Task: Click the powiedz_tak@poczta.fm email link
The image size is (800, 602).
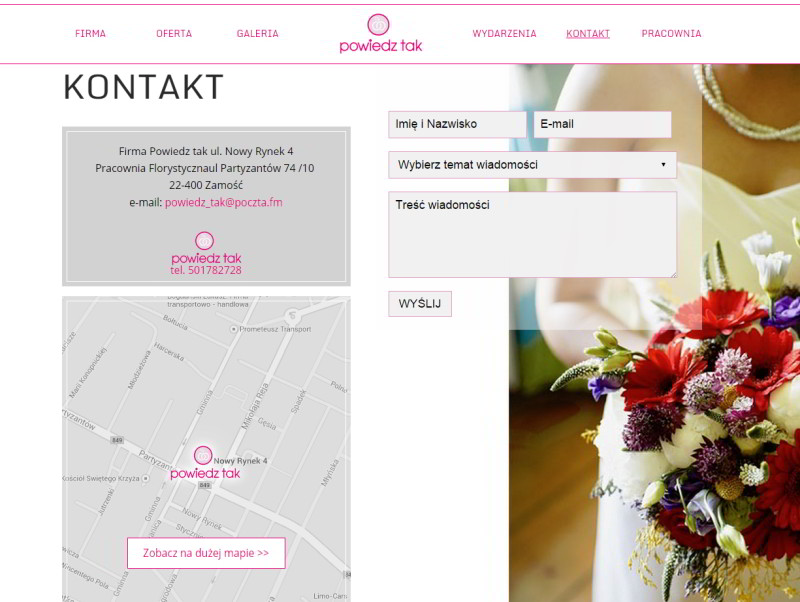Action: pos(223,203)
